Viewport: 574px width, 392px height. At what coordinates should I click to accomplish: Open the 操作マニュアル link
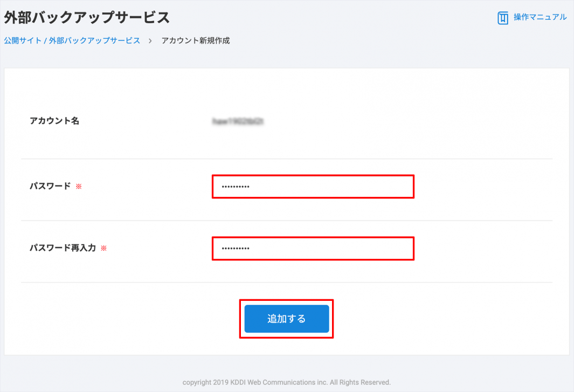pos(540,17)
